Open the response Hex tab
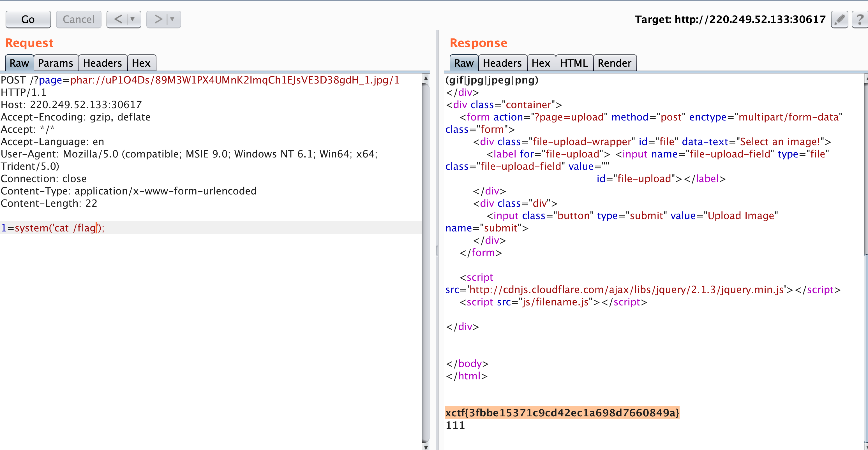 click(541, 63)
